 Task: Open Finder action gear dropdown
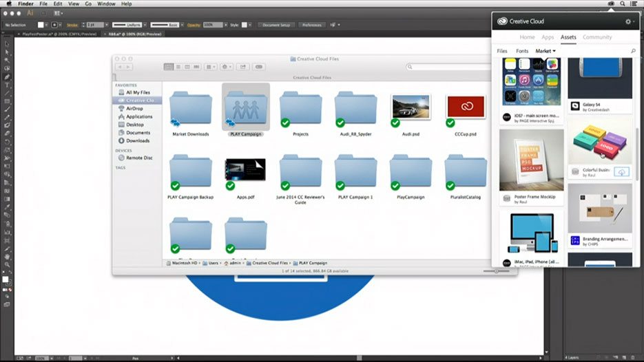click(227, 67)
